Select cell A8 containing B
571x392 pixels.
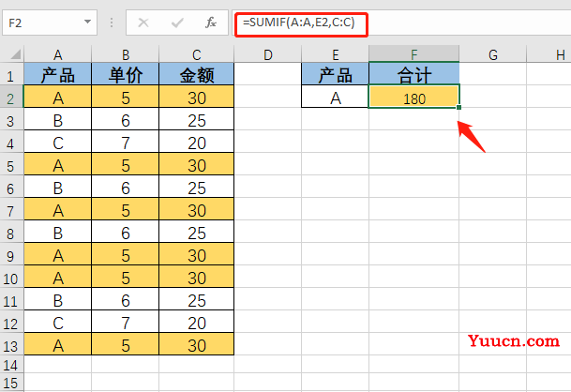coord(57,234)
